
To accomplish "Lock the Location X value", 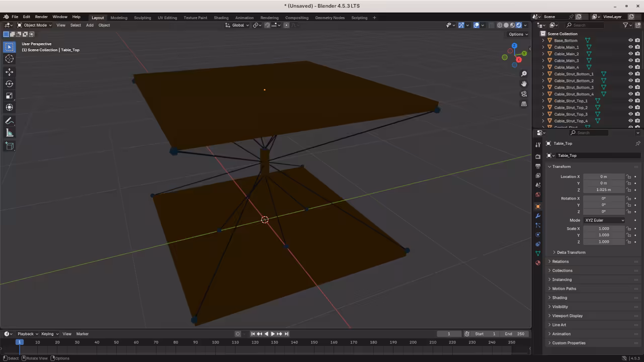I will (x=628, y=176).
